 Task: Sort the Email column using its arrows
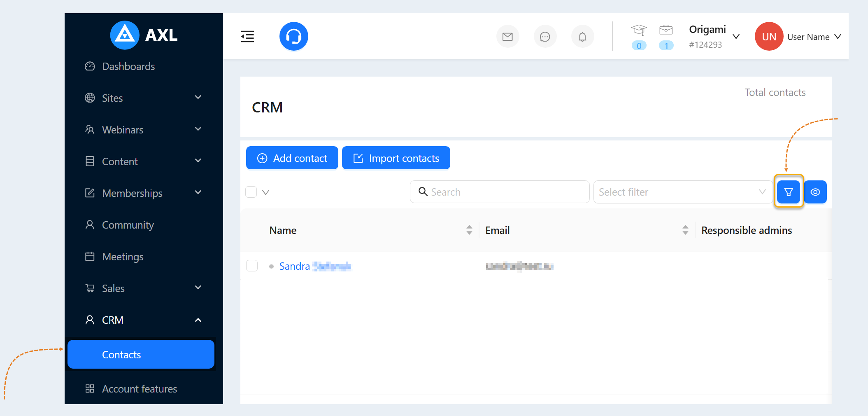click(685, 230)
